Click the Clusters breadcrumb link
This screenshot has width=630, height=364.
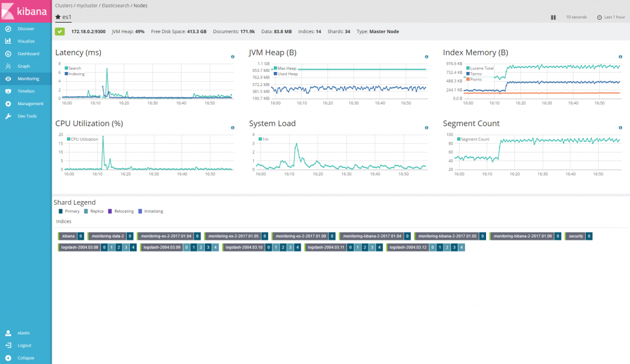click(x=64, y=6)
